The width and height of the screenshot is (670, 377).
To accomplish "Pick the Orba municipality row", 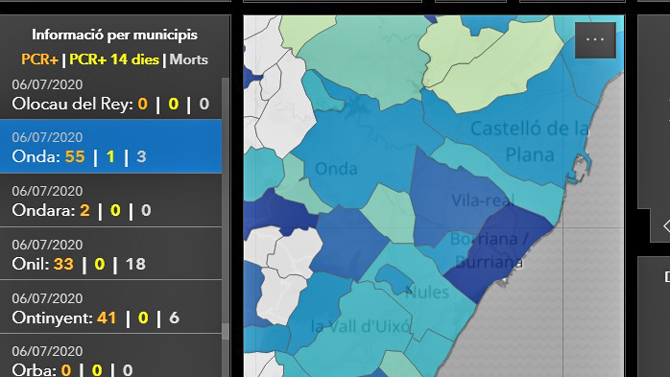I will [x=111, y=356].
